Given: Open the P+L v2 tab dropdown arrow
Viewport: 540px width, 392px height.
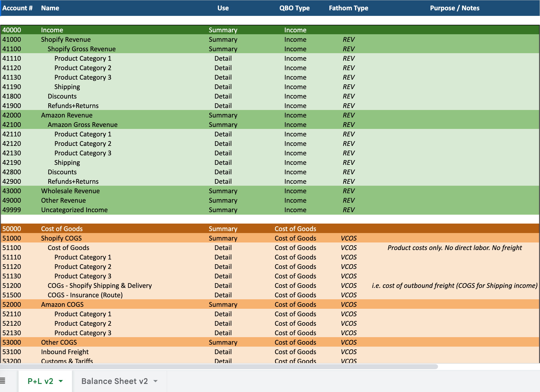Looking at the screenshot, I should (61, 381).
